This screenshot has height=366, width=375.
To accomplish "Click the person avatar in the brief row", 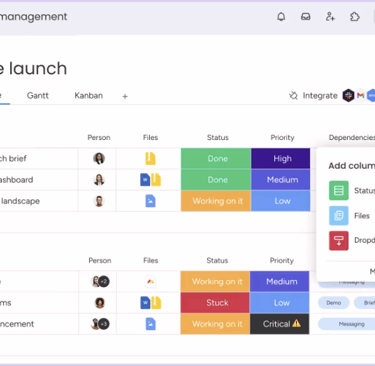I will coord(99,159).
